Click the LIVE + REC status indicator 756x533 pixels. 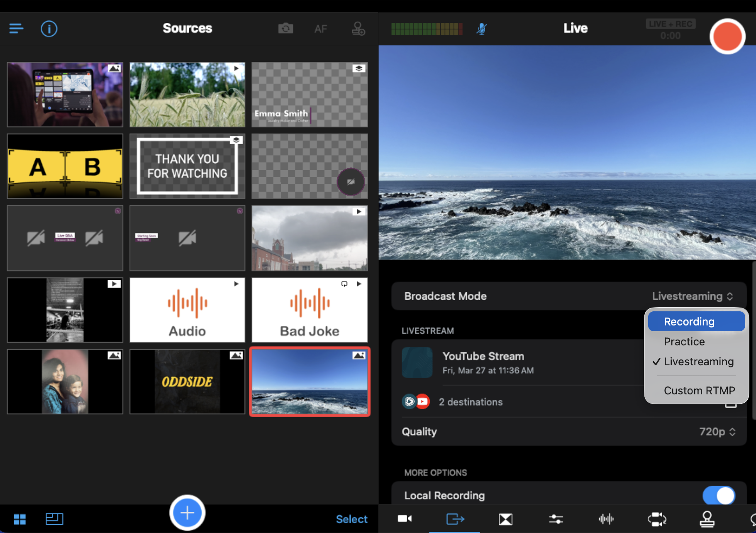[671, 24]
